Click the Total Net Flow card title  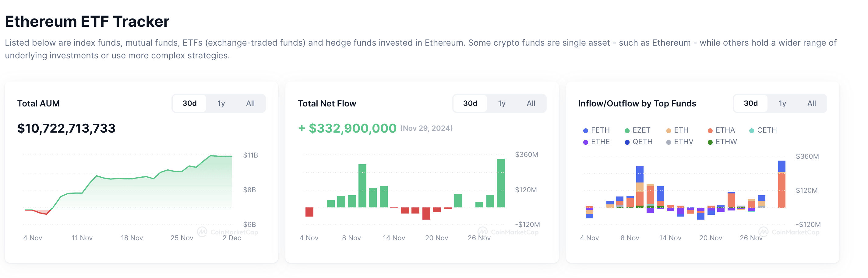(327, 103)
